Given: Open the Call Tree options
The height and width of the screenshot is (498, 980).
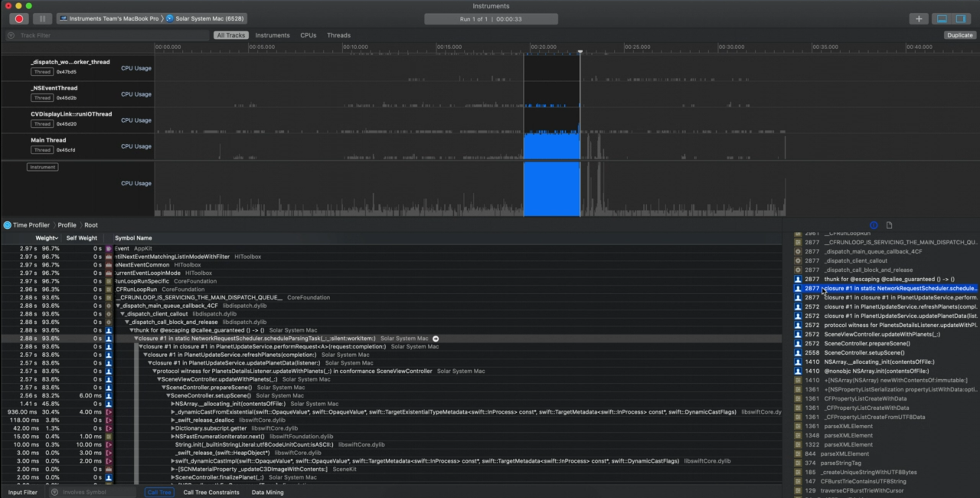Looking at the screenshot, I should [159, 492].
